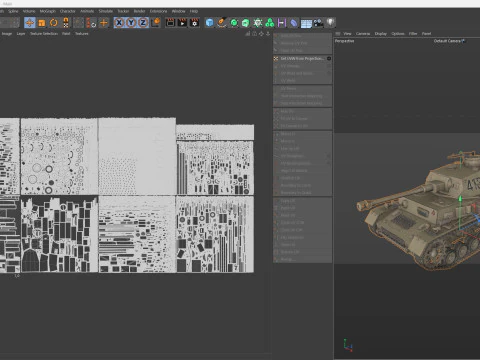Image resolution: width=480 pixels, height=360 pixels.
Task: Click the blue Cube primitive icon
Action: (210, 23)
